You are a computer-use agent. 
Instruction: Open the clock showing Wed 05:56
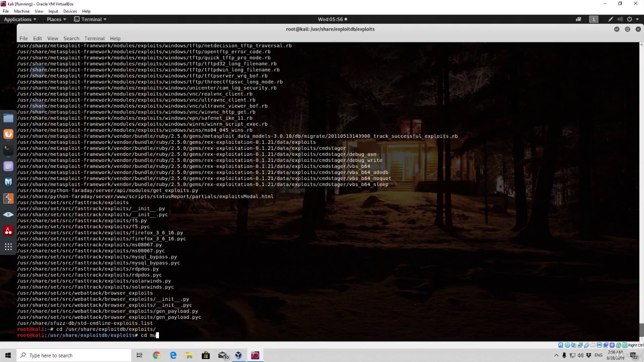[x=332, y=19]
